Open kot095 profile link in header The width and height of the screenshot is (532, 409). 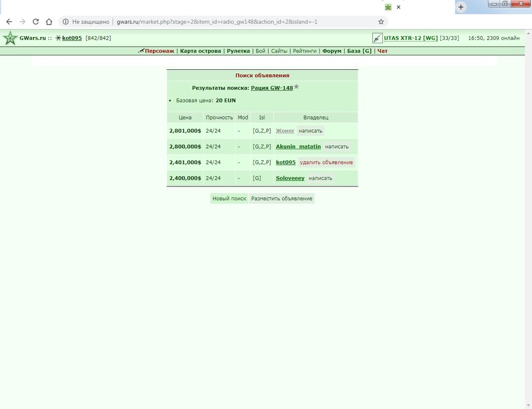coord(72,38)
